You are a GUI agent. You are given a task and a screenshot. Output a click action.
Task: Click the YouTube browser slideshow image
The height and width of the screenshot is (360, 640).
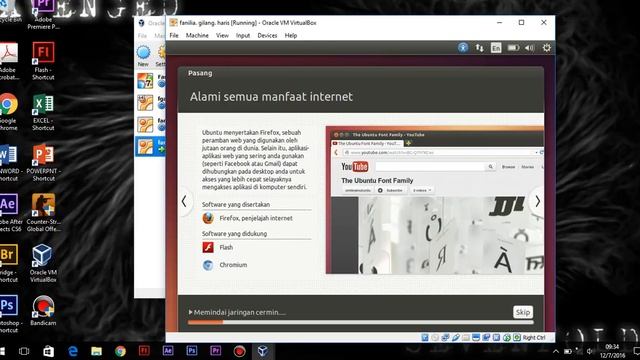(x=435, y=200)
